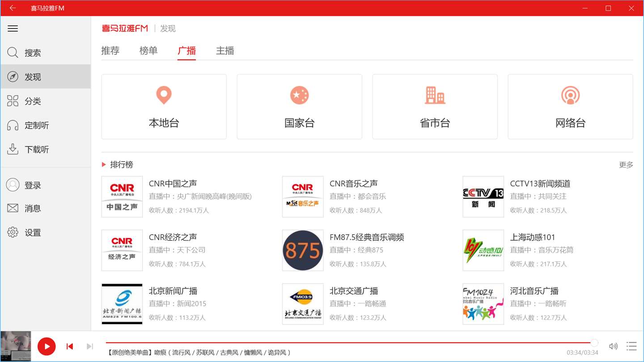Click 北京新闻广播 station logo
Viewport: 644px width, 362px height.
pyautogui.click(x=122, y=304)
